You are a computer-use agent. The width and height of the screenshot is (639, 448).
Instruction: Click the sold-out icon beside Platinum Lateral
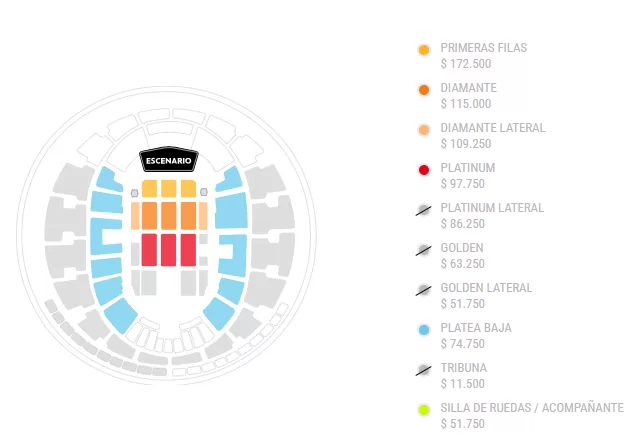424,209
